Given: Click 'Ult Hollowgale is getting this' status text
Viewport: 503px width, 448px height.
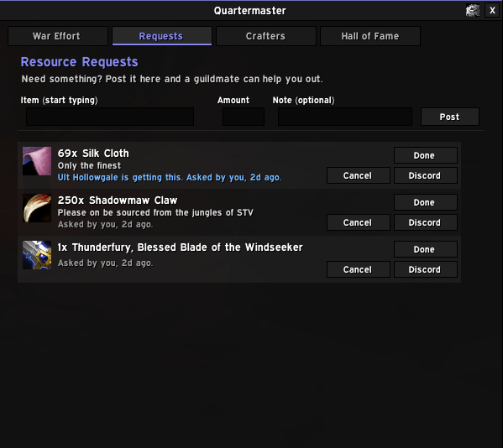Looking at the screenshot, I should pyautogui.click(x=119, y=178).
